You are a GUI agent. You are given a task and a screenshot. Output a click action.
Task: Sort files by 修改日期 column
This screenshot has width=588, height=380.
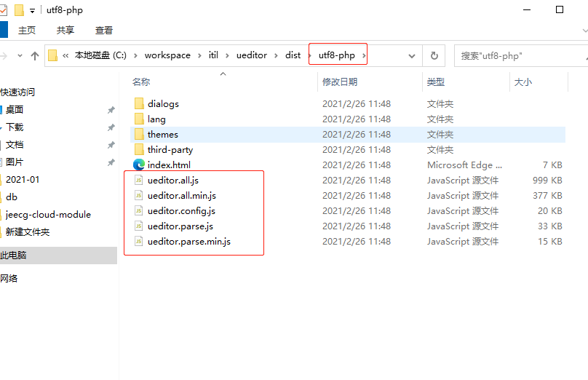340,82
